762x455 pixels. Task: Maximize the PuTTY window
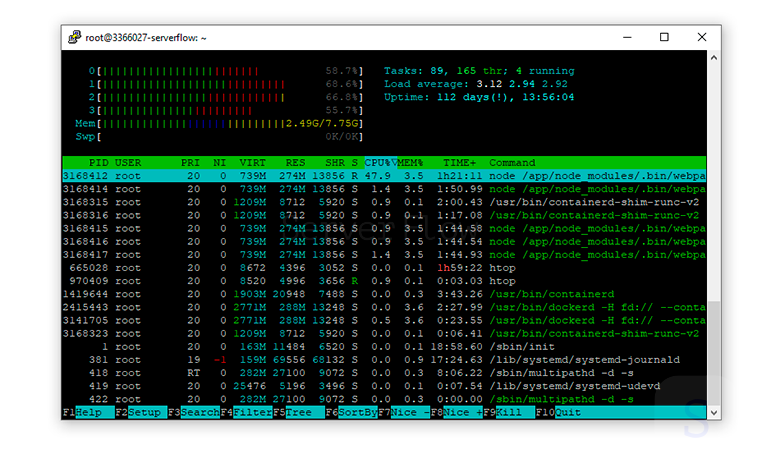click(x=664, y=37)
